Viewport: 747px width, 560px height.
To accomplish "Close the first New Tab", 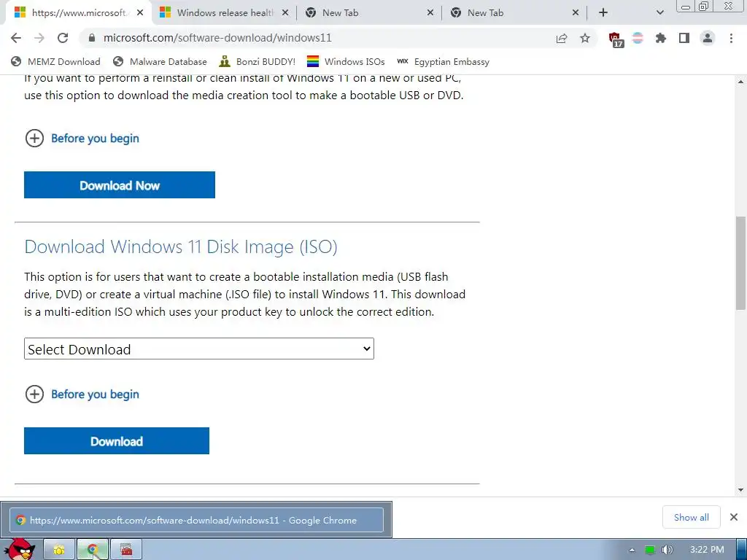I will click(x=430, y=13).
